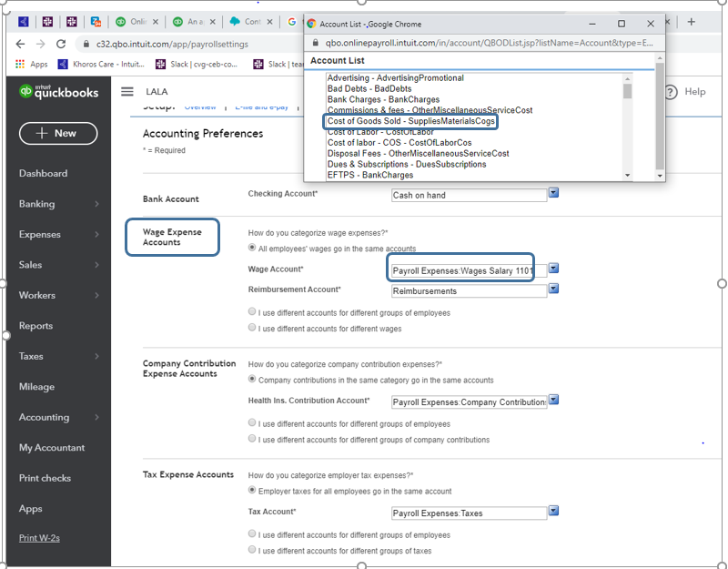This screenshot has width=728, height=569.
Task: Select different accounts for different wages
Action: coord(252,328)
